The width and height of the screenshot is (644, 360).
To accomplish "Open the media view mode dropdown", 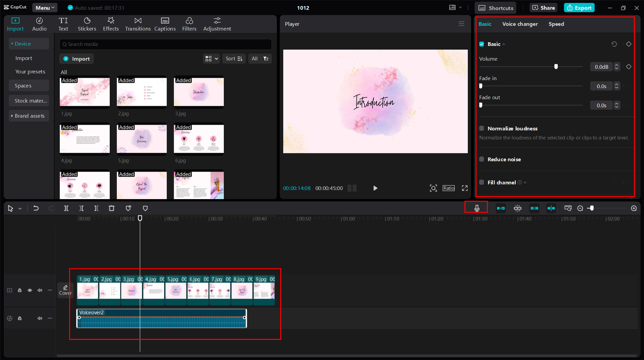I will click(x=211, y=59).
